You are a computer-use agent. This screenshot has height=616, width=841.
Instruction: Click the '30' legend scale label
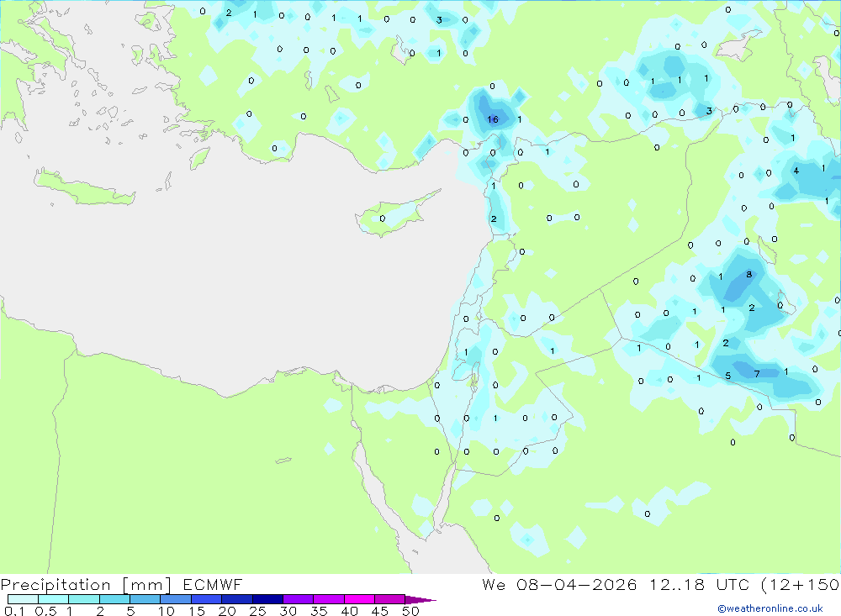288,611
